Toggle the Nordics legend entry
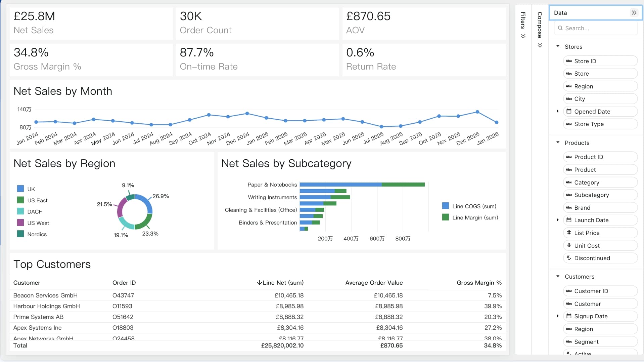644x362 pixels. pos(32,234)
